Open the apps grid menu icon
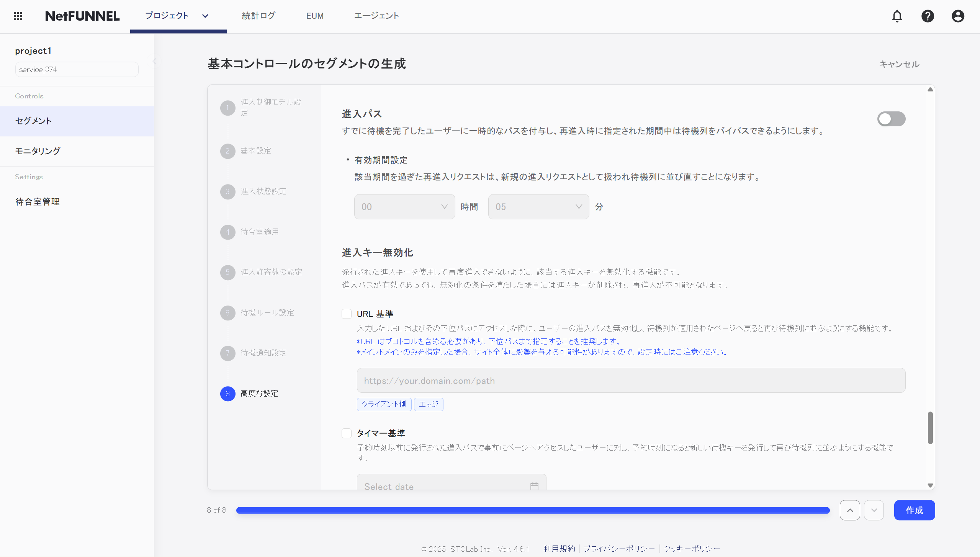 click(18, 16)
